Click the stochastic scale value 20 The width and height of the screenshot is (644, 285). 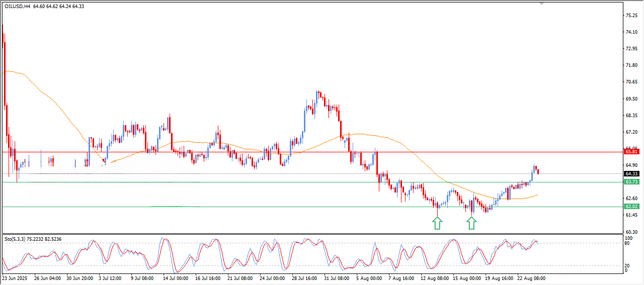(627, 265)
